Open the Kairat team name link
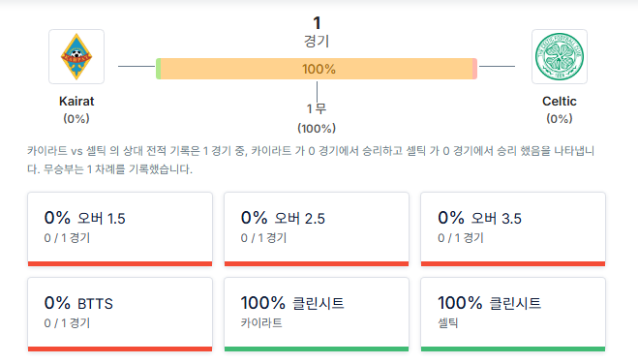 [x=76, y=101]
